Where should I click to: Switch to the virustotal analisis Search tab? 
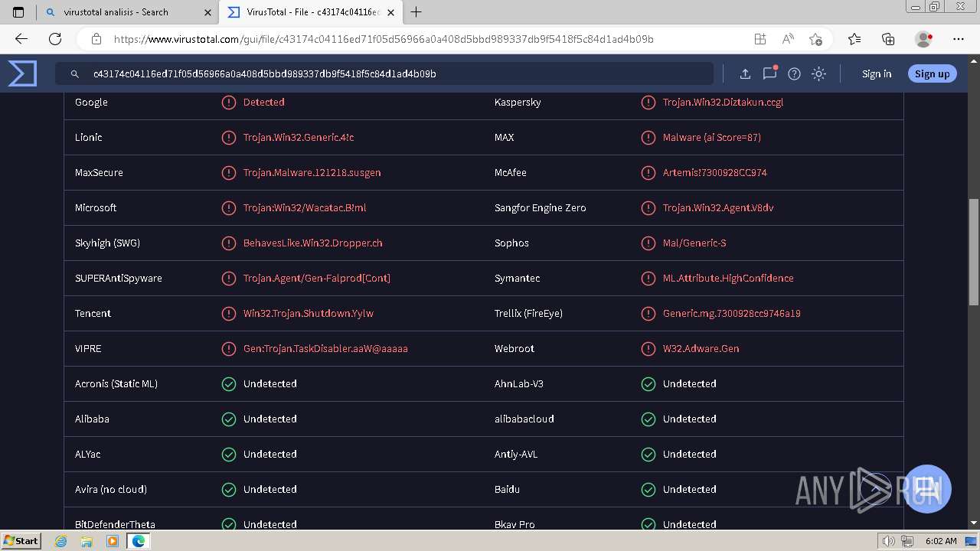pyautogui.click(x=127, y=12)
